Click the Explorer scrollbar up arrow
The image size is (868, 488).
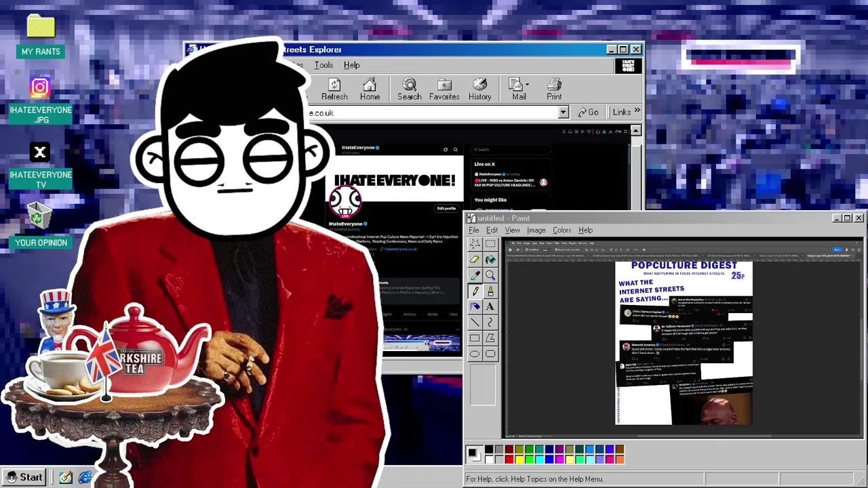click(x=635, y=130)
